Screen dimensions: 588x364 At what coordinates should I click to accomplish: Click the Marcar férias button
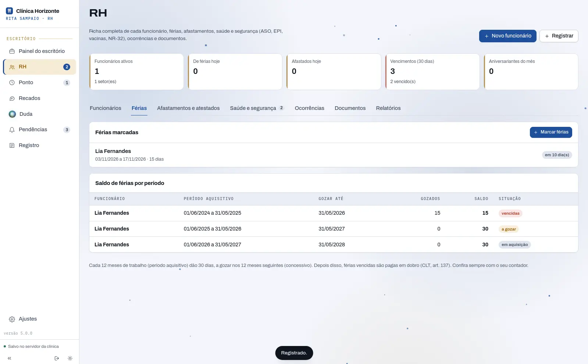(551, 132)
